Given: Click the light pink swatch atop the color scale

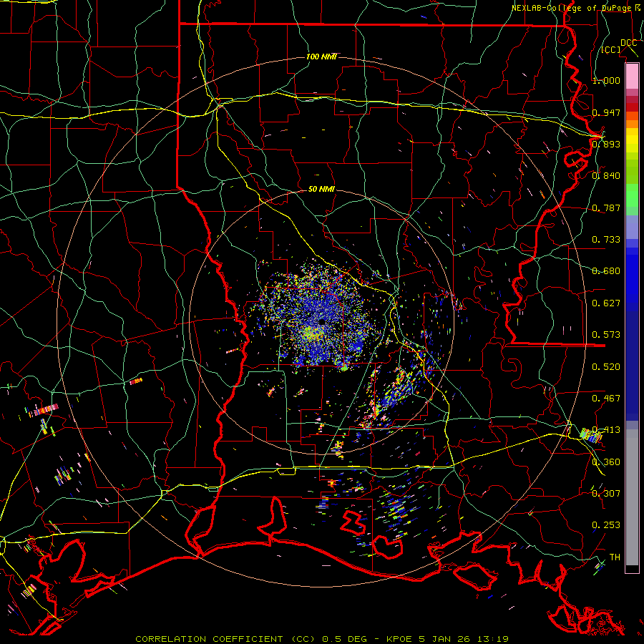Looking at the screenshot, I should click(632, 76).
